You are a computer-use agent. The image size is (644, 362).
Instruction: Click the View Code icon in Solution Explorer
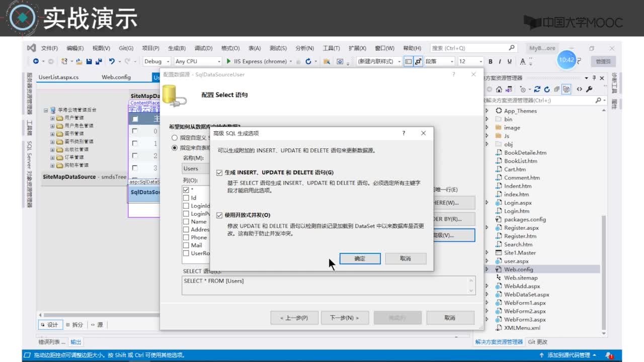point(580,89)
